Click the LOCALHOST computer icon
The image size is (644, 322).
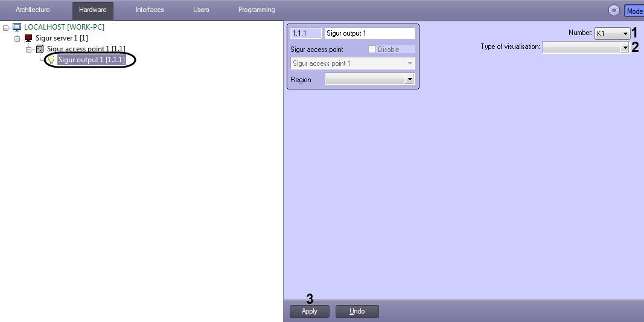pyautogui.click(x=17, y=27)
